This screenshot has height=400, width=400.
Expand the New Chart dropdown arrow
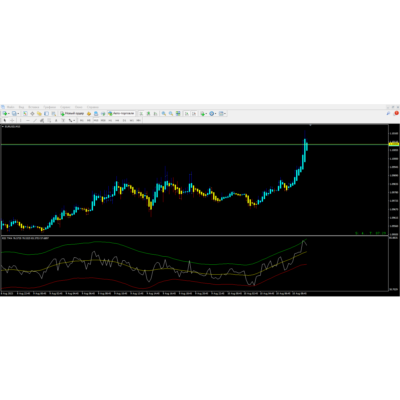(x=9, y=114)
